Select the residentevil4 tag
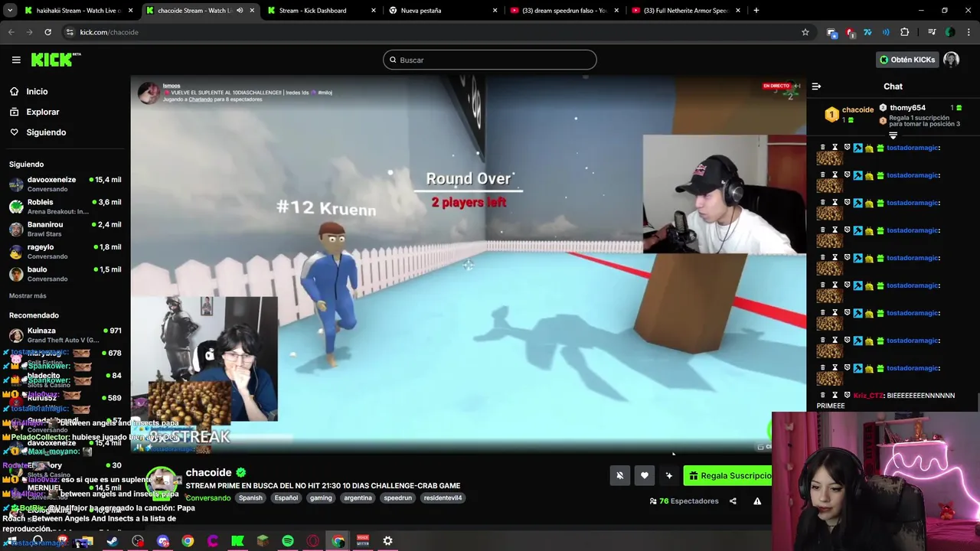The image size is (980, 551). tap(443, 498)
